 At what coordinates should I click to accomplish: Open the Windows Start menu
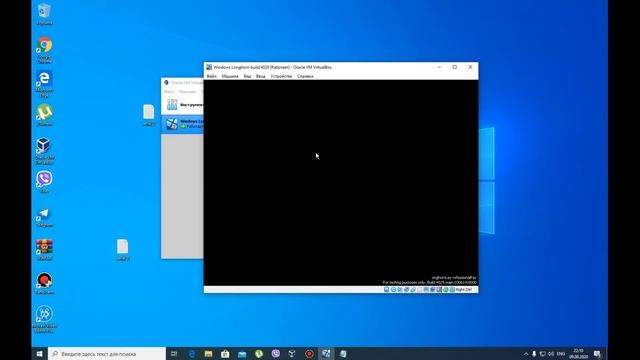point(40,353)
